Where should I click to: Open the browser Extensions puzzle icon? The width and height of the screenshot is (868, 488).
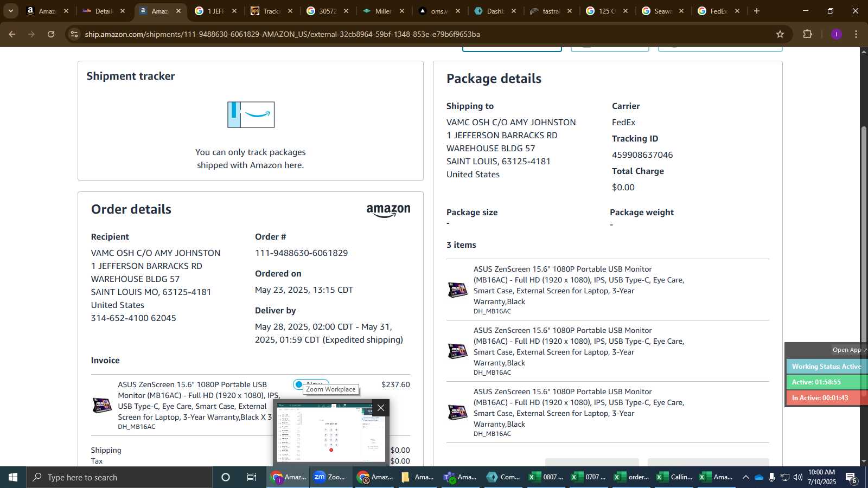[808, 34]
